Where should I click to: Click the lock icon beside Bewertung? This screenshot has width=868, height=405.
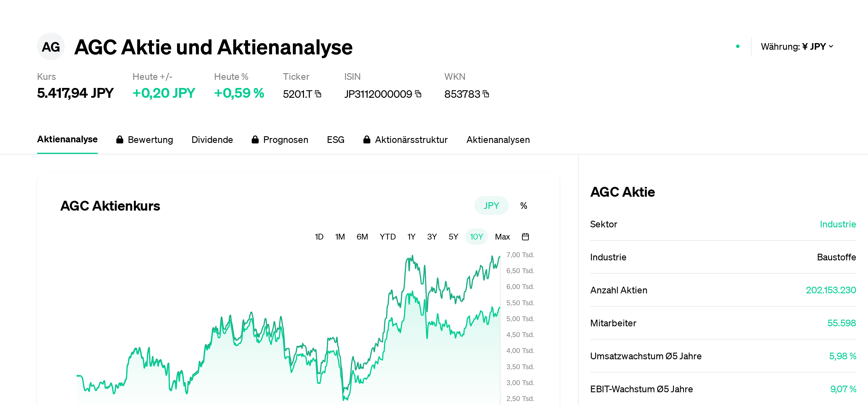[119, 139]
